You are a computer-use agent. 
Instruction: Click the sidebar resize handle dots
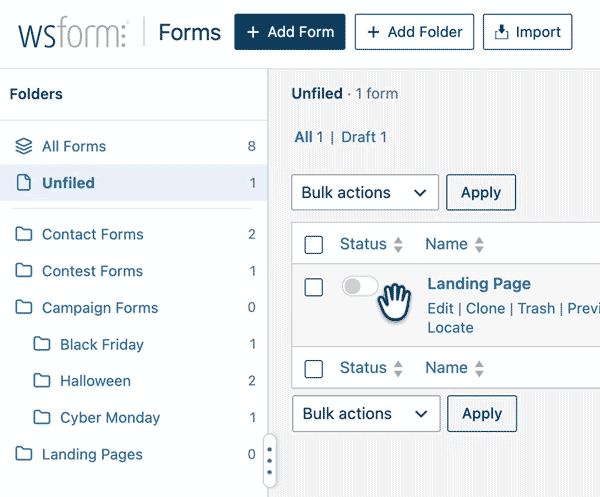(x=270, y=461)
